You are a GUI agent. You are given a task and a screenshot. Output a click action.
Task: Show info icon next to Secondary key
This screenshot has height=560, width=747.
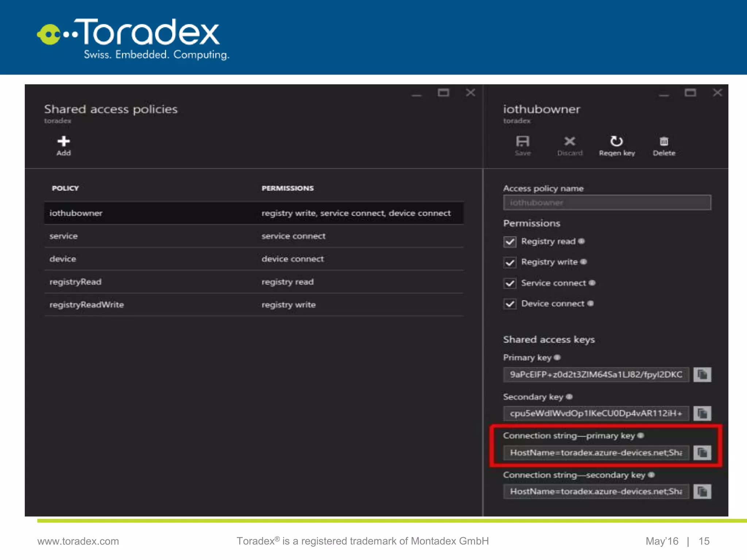(569, 397)
